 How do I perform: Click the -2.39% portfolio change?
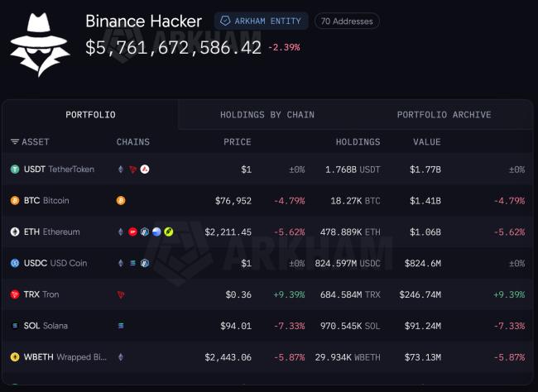284,47
